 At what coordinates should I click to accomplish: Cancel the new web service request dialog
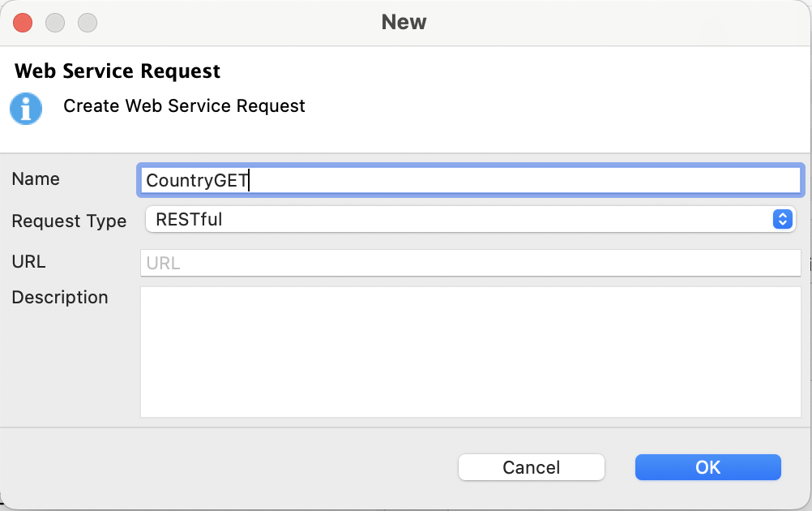531,467
